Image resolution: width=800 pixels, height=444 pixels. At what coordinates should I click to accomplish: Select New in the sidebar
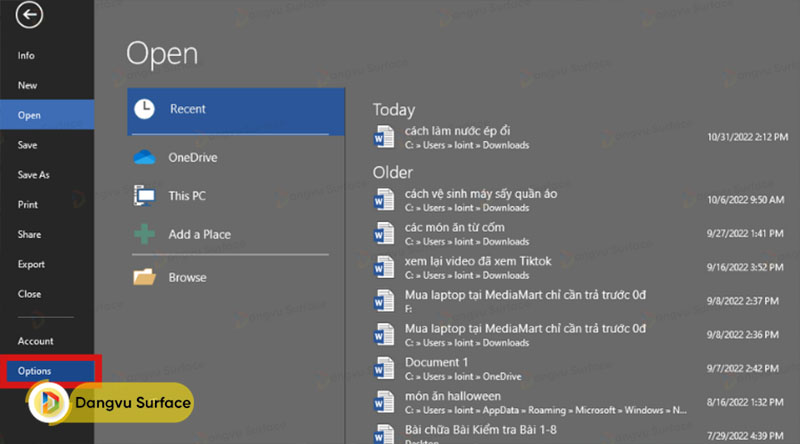(x=27, y=86)
